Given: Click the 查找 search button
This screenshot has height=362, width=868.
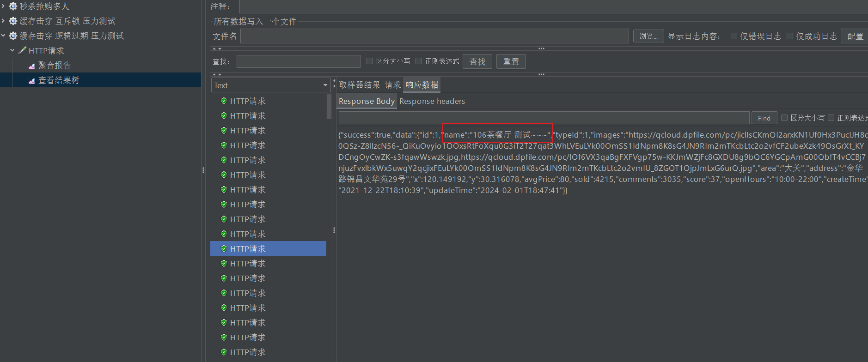Looking at the screenshot, I should tap(477, 61).
